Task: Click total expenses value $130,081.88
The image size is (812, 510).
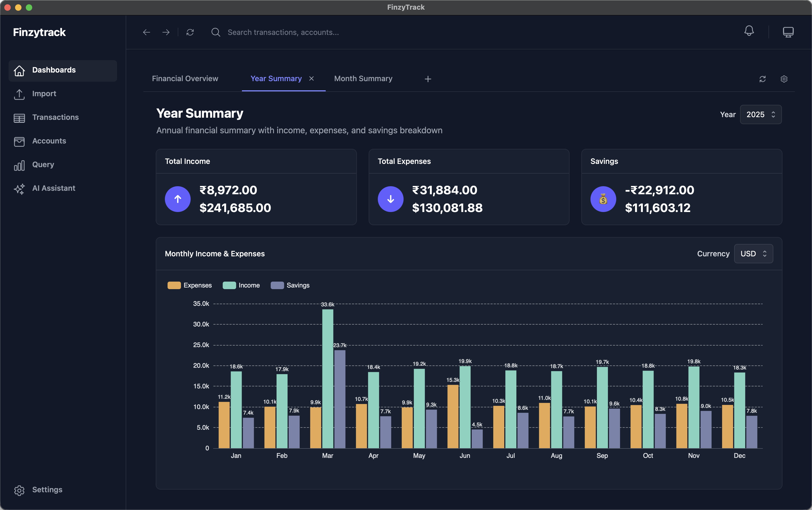Action: coord(447,208)
